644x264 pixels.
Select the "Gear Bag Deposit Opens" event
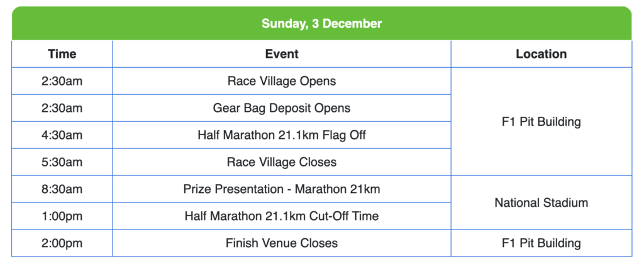pos(282,108)
